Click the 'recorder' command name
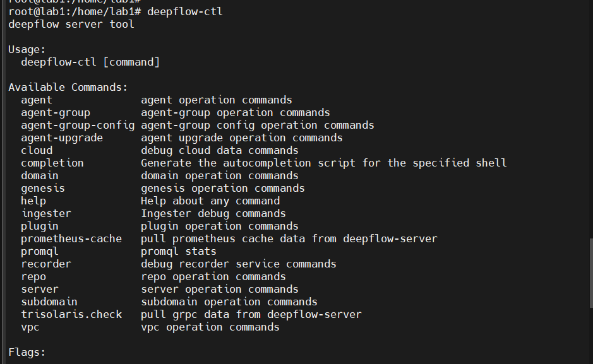 point(46,264)
